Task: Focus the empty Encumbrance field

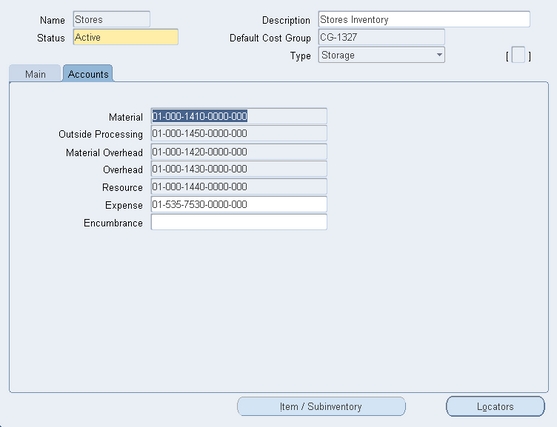Action: pos(239,222)
